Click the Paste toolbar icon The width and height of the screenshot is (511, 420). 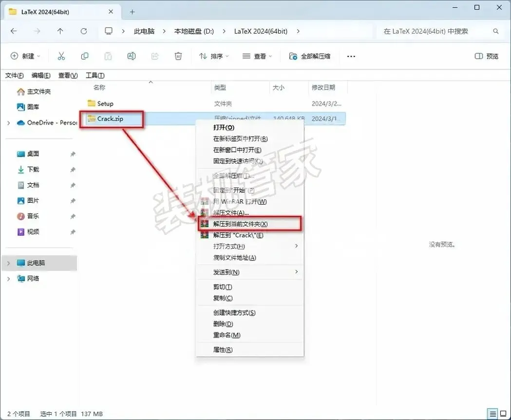pos(108,56)
